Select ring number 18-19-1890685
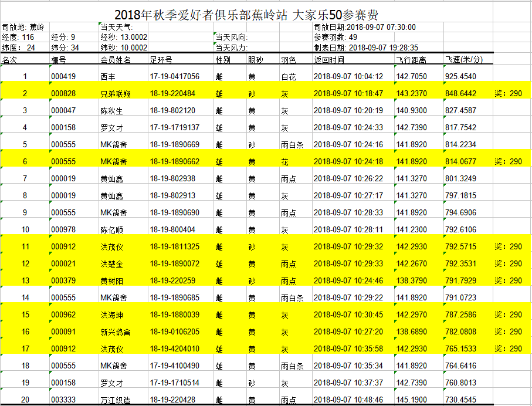Image resolution: width=532 pixels, height=406 pixels. (x=174, y=297)
